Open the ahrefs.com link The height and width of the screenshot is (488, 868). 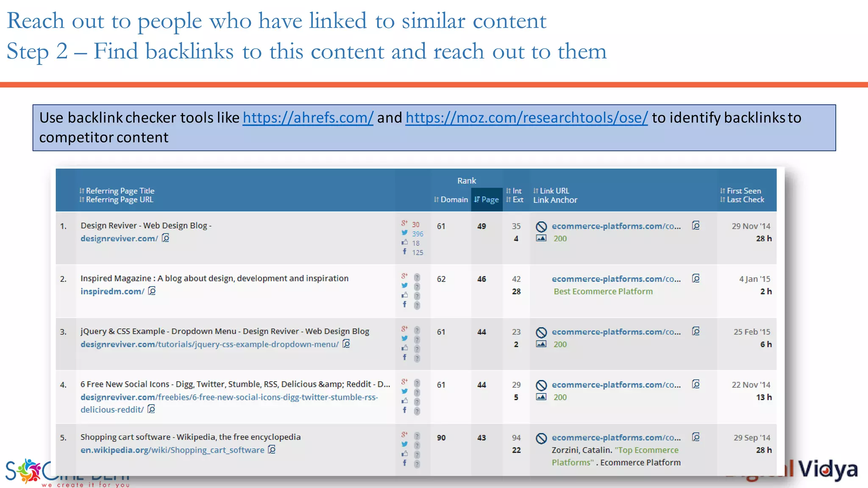[308, 117]
